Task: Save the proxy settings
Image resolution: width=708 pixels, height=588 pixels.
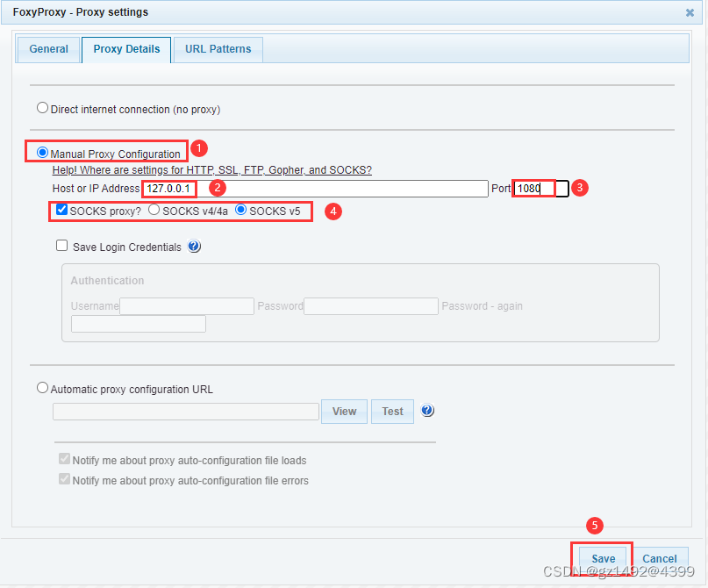Action: (x=604, y=559)
